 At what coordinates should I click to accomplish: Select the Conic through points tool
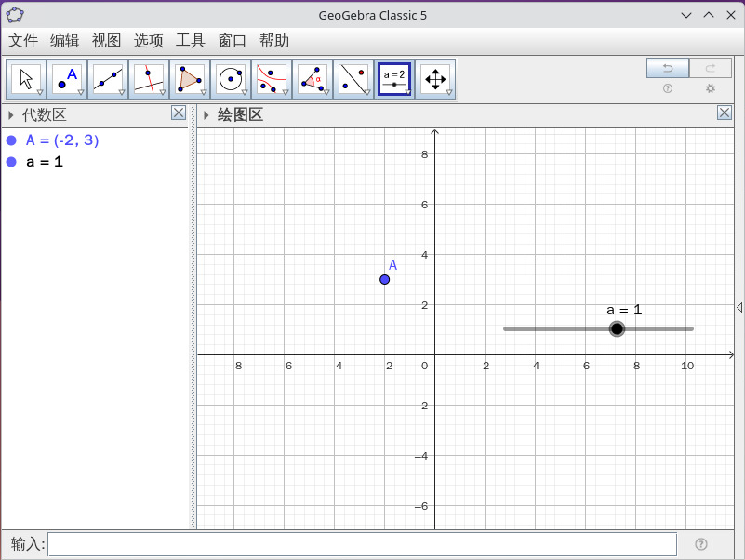coord(272,79)
